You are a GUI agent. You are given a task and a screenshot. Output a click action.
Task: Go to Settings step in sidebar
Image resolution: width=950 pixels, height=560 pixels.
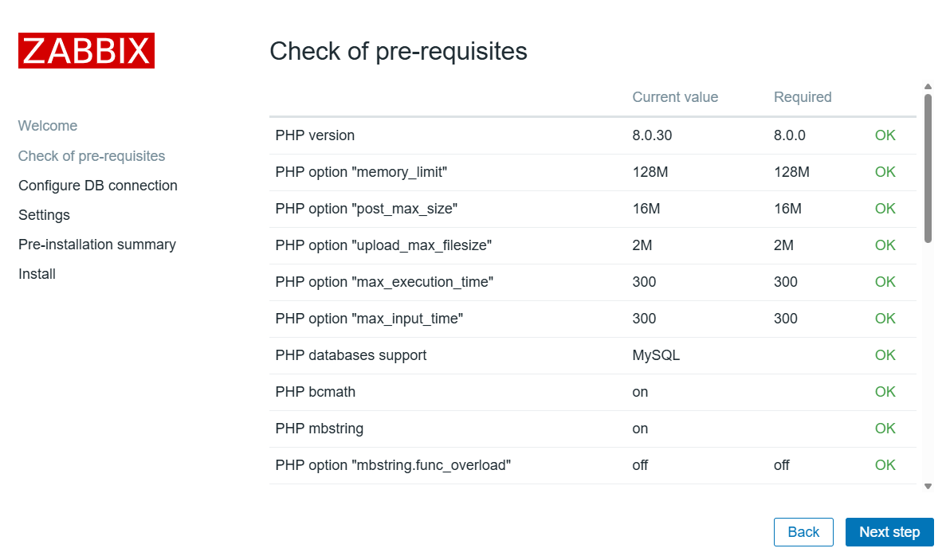tap(44, 215)
